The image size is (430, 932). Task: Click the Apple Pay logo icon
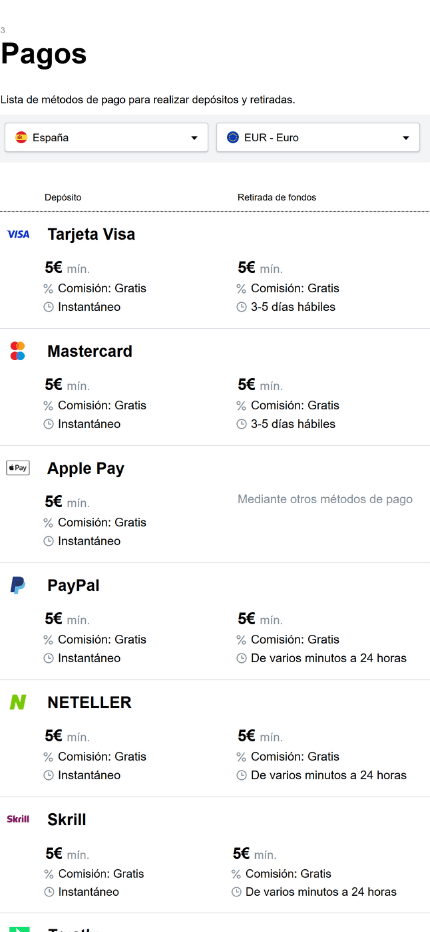coord(18,468)
